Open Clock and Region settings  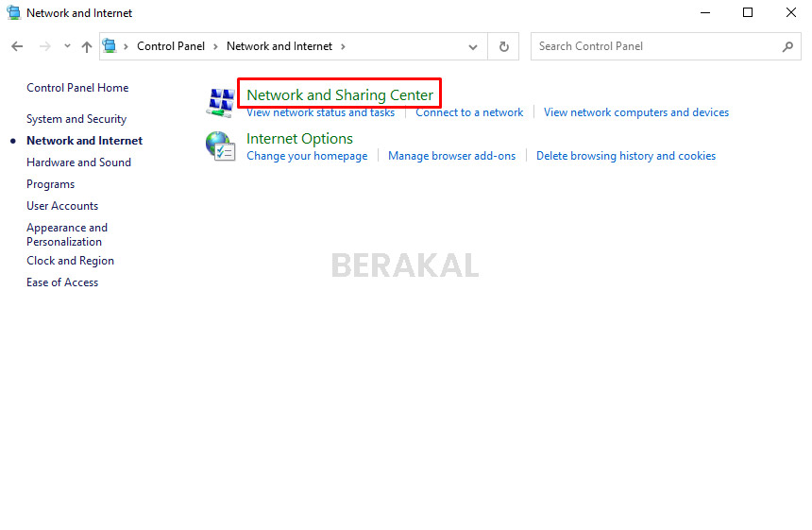(71, 261)
